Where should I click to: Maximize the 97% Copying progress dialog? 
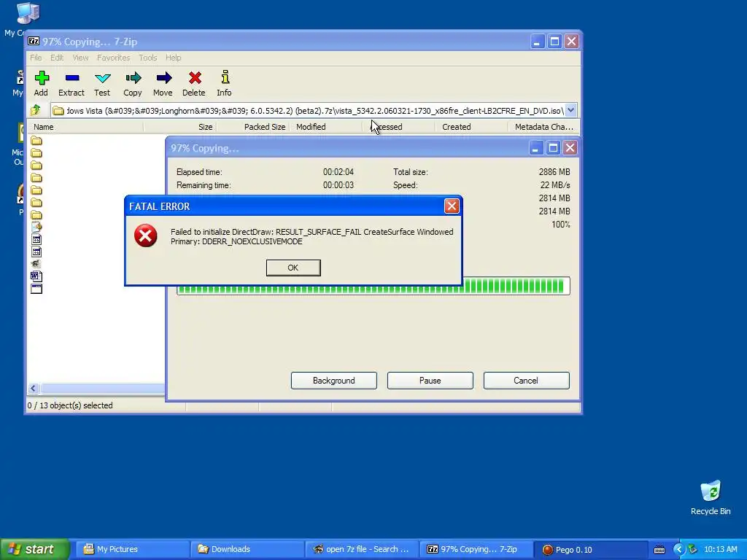(x=553, y=148)
